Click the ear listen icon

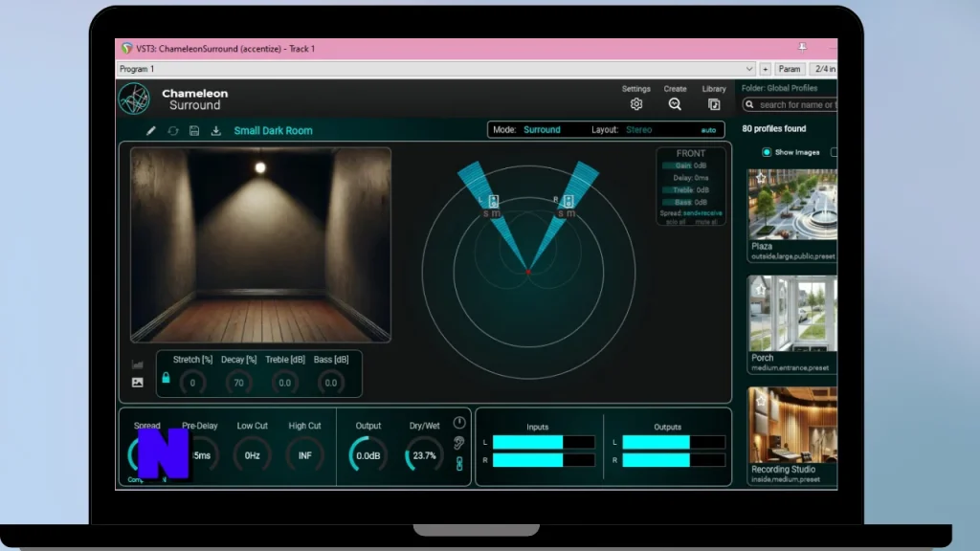coord(459,443)
